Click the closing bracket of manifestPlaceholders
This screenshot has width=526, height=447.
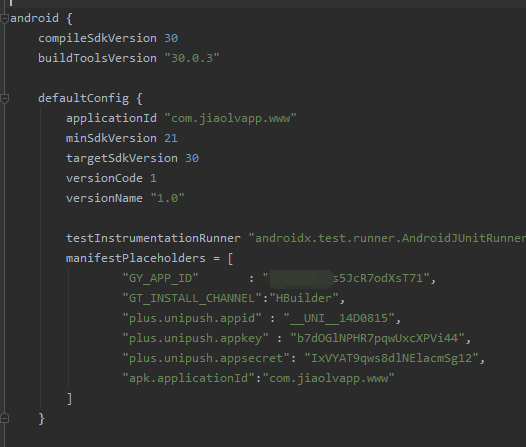click(69, 399)
